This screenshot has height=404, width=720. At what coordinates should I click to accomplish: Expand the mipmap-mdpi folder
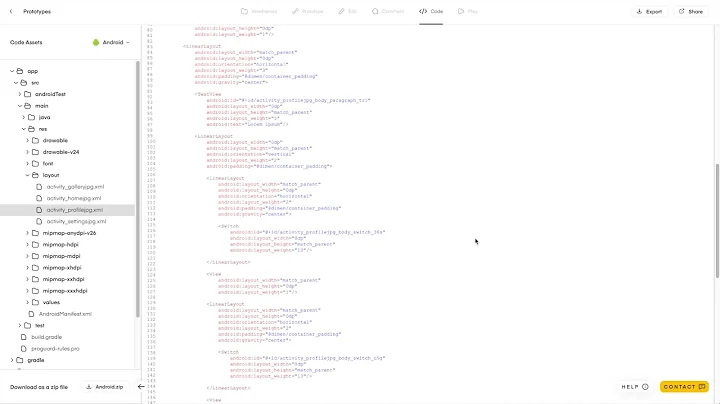click(28, 256)
